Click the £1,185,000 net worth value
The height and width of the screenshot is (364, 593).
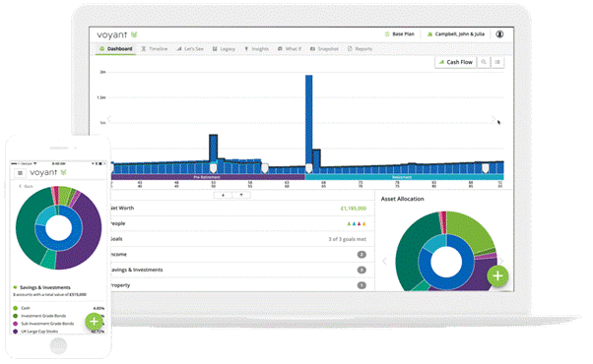354,208
